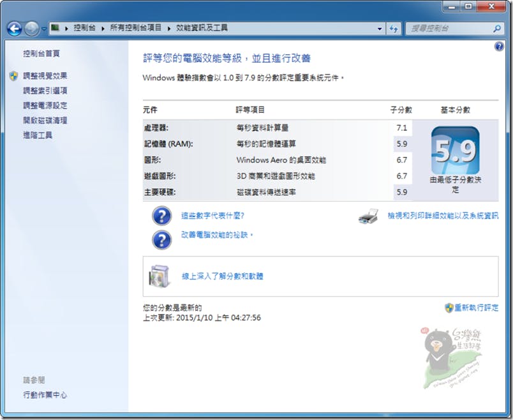Select the 處理器 row label
Viewport: 513px width, 420px height.
tap(156, 128)
